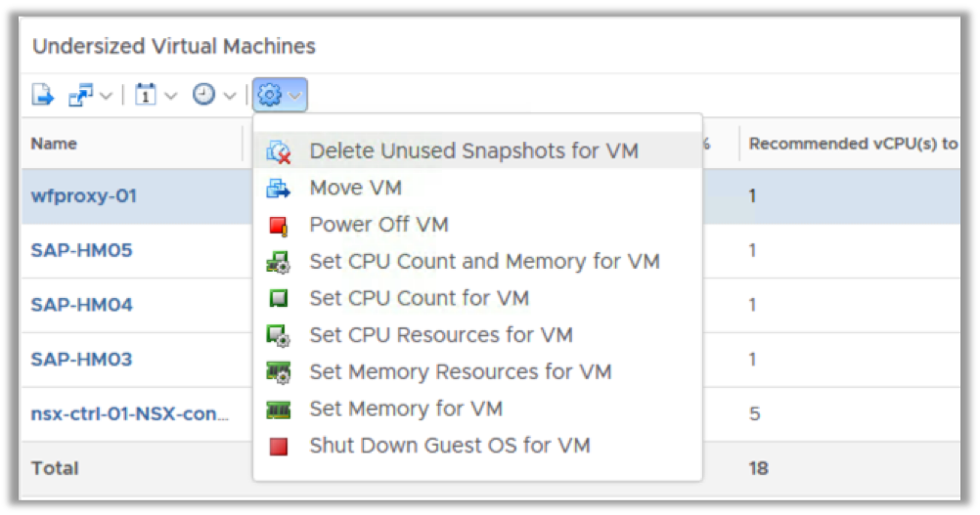The height and width of the screenshot is (515, 980).
Task: Click the calendar date icon in toolbar
Action: [146, 95]
